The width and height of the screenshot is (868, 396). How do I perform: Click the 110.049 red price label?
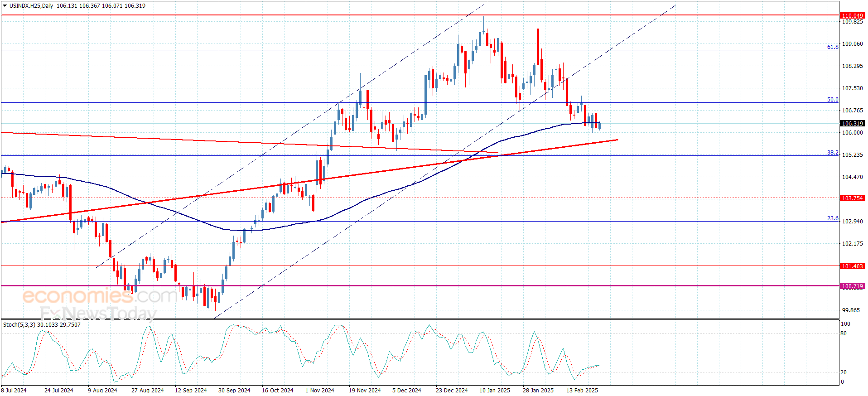(852, 15)
